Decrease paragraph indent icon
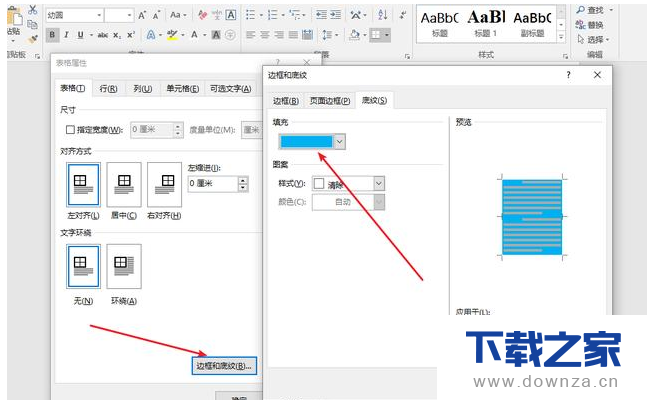Image resolution: width=647 pixels, height=400 pixels. (x=321, y=15)
